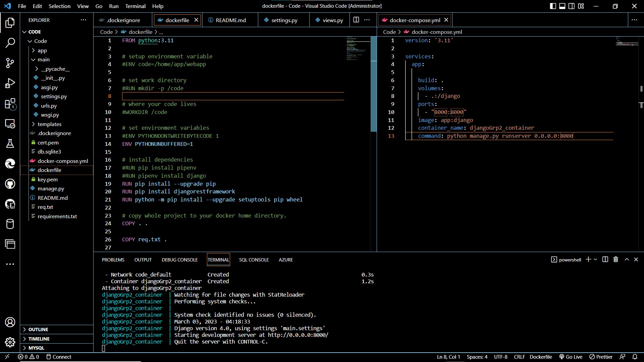This screenshot has width=644, height=362.
Task: Expand the MYSQL section
Action: pos(57,348)
